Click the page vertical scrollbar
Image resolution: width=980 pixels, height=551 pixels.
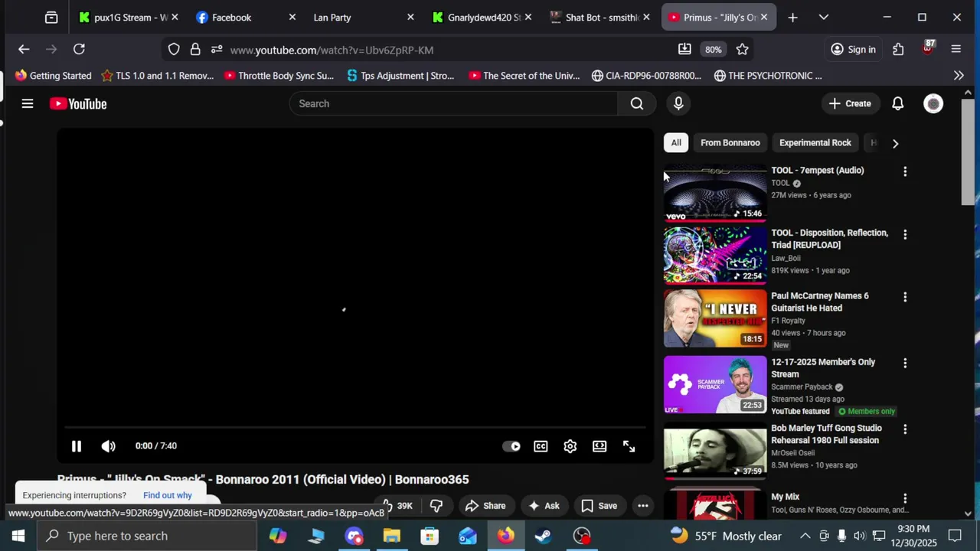[x=968, y=151]
